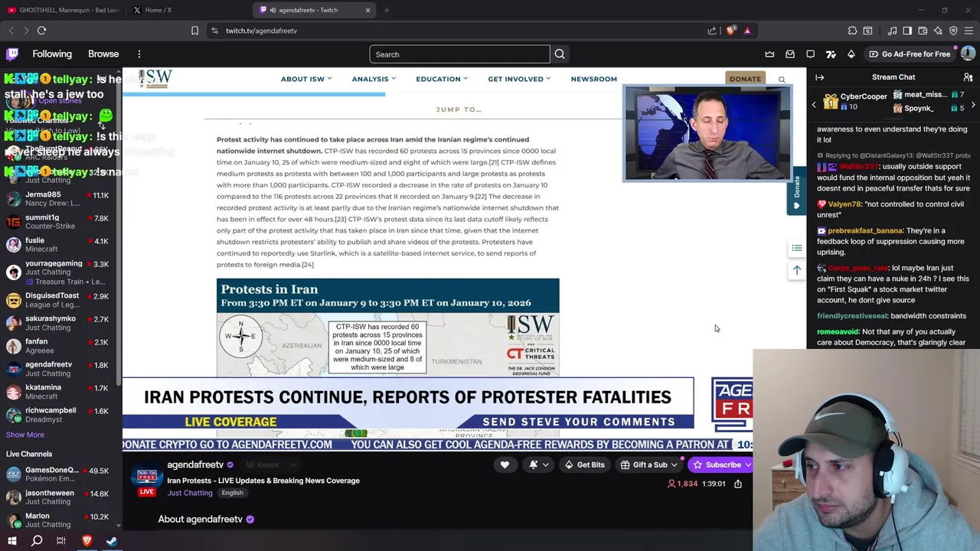Switch to the GHOSTSHELL YouTube tab

(x=63, y=10)
